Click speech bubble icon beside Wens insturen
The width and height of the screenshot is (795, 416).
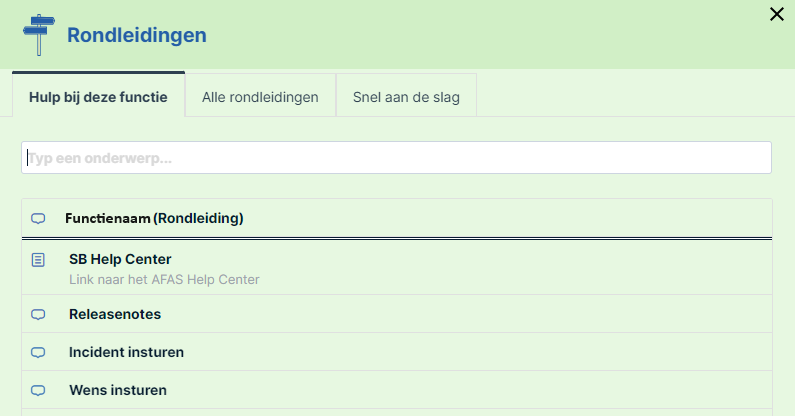pos(38,391)
